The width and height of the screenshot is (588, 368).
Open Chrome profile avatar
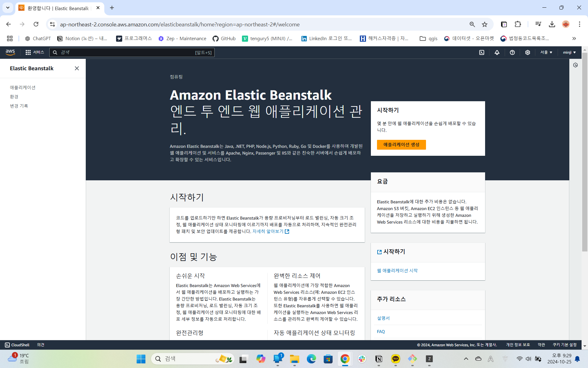pyautogui.click(x=566, y=24)
